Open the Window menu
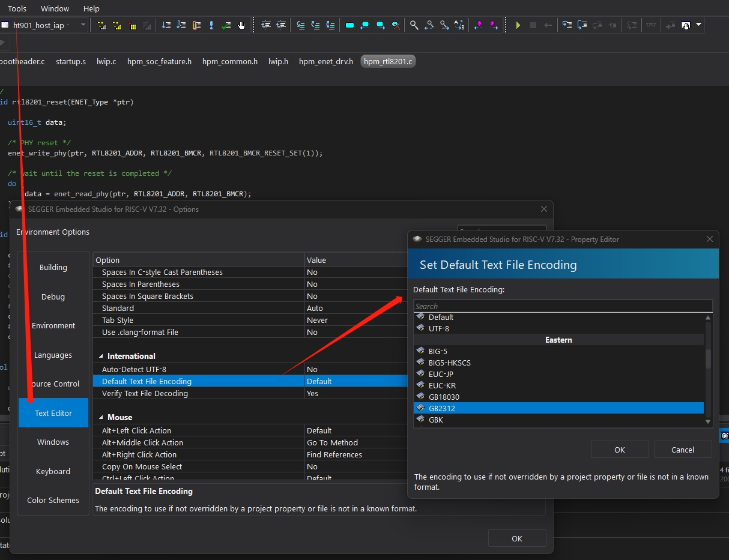 [x=55, y=8]
